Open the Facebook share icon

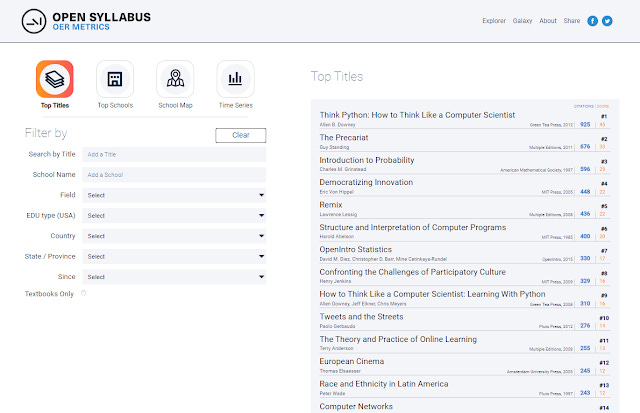coord(592,21)
